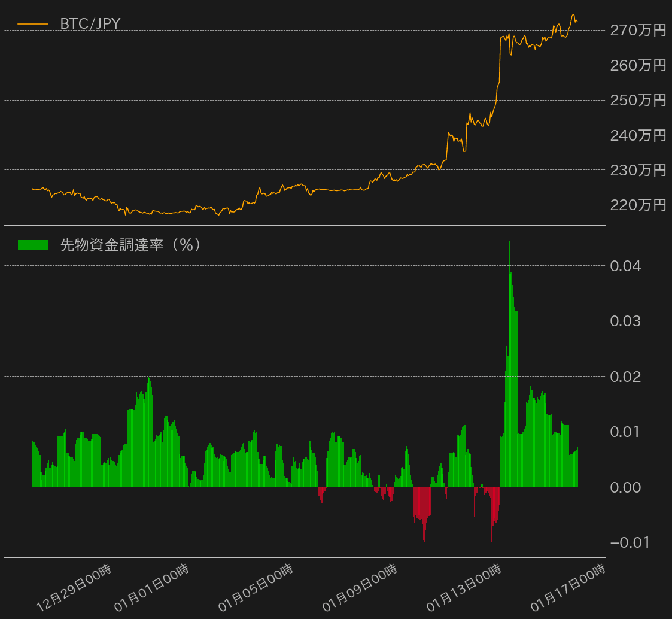Click the 01月09日00時 time axis label

point(360,588)
